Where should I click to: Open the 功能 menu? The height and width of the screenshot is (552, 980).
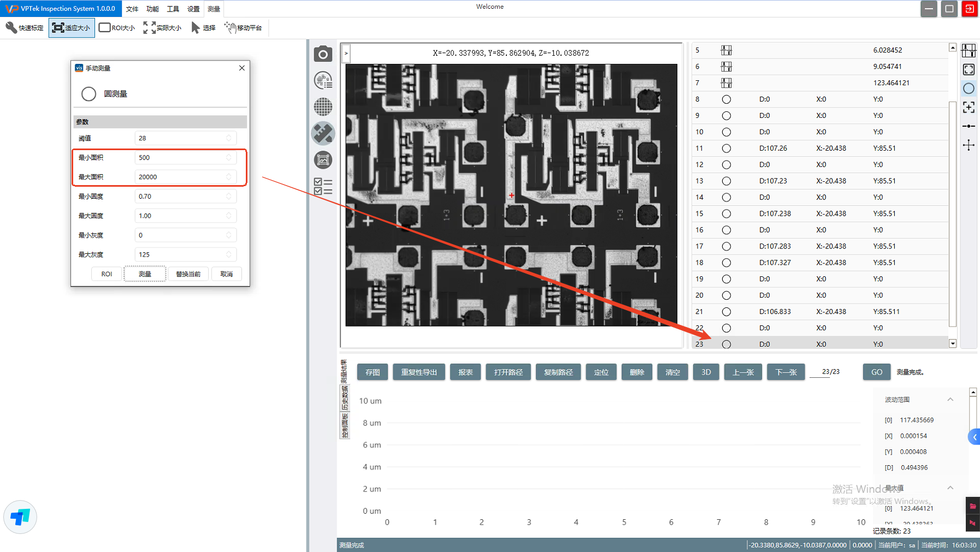pos(152,9)
